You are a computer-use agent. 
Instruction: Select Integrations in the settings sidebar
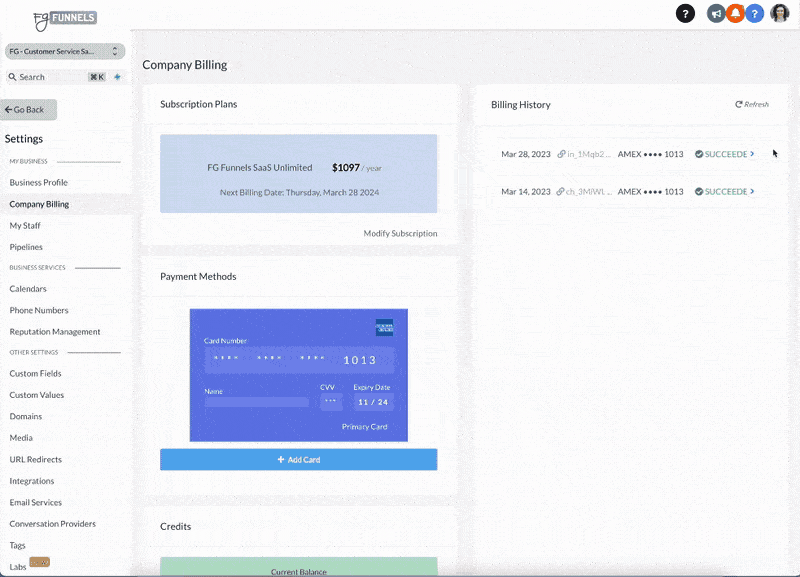(32, 481)
